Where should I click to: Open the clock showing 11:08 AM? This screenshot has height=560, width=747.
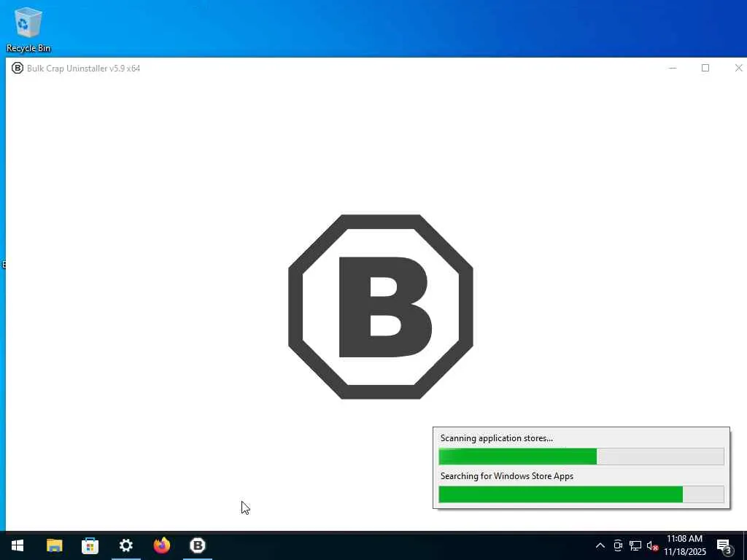click(684, 545)
